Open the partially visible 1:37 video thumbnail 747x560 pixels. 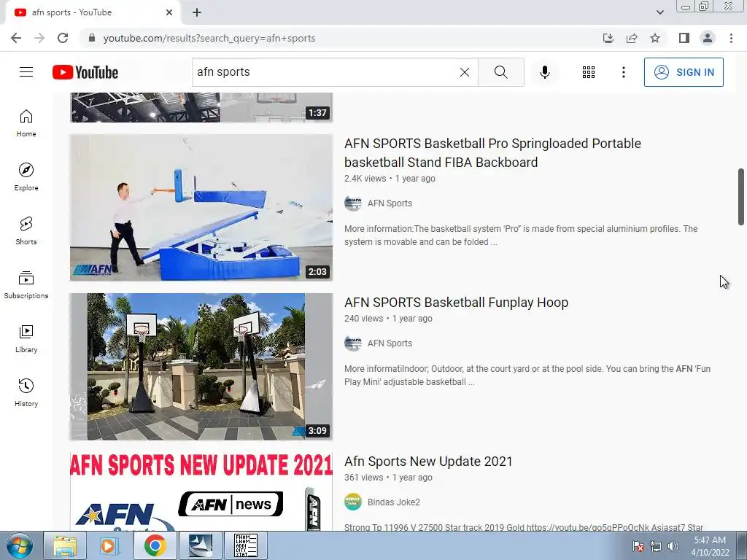click(201, 108)
